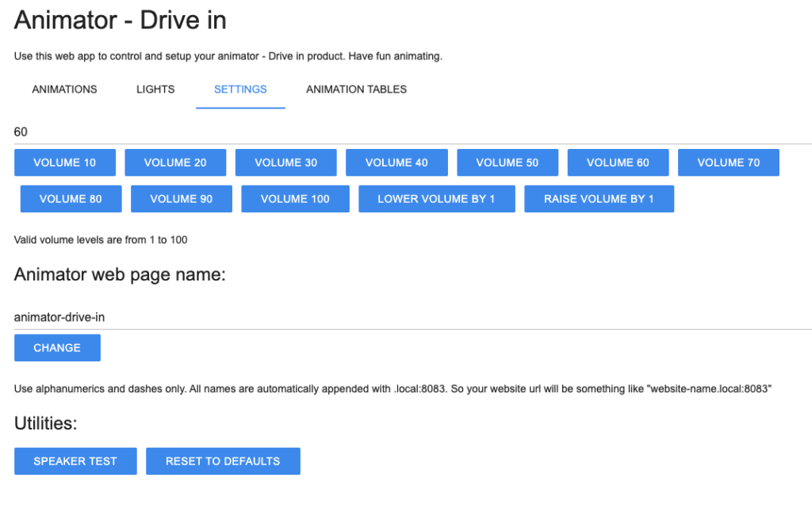
Task: Switch to the Animations tab
Action: (64, 90)
